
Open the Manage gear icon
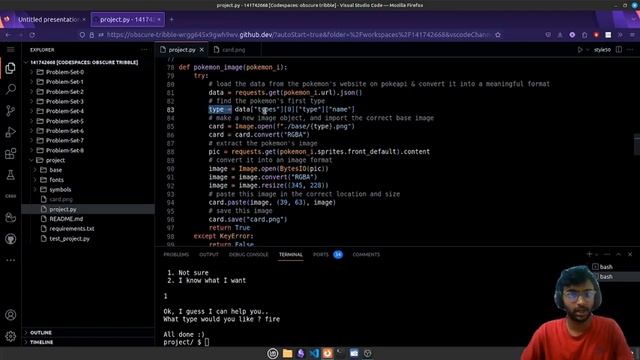(x=11, y=336)
